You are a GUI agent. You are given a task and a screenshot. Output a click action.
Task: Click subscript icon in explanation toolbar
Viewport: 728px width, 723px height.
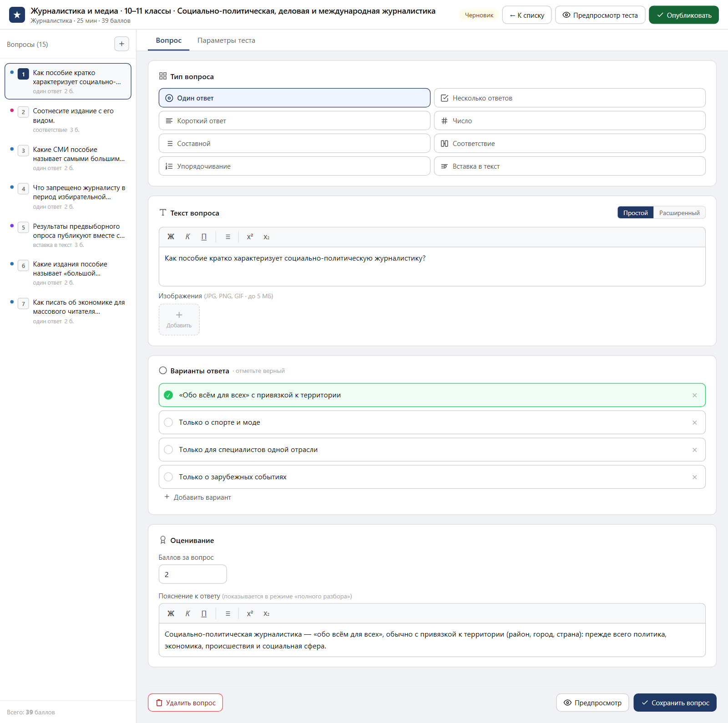point(267,613)
